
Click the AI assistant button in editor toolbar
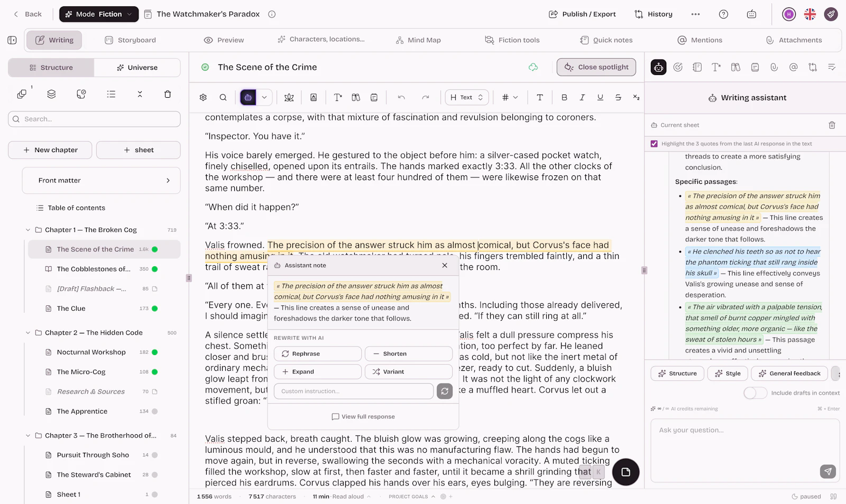point(248,97)
